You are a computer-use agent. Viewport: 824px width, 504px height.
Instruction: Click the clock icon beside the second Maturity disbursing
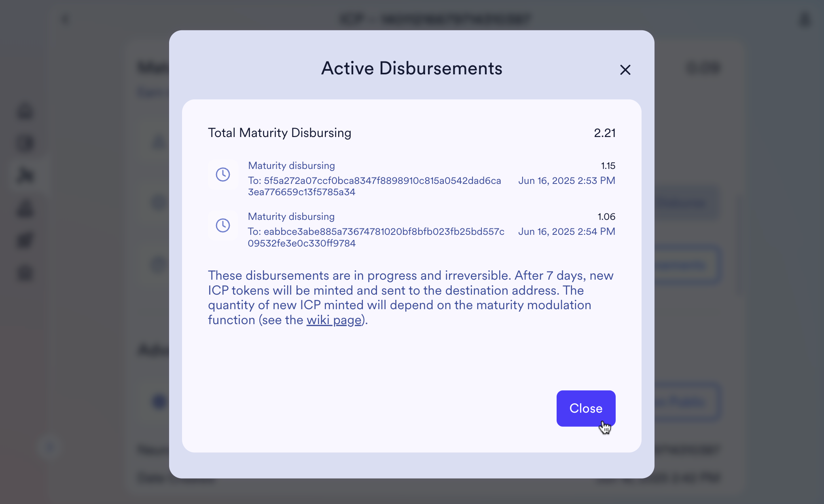(222, 225)
